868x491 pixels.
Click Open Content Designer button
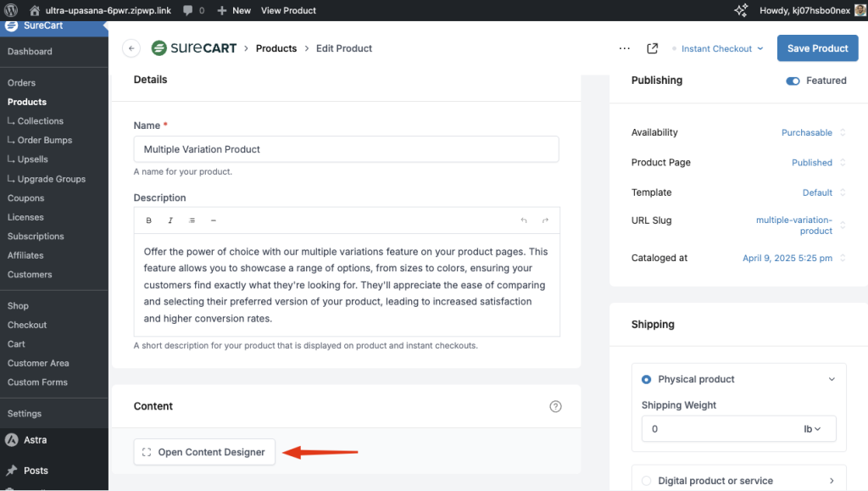(204, 452)
